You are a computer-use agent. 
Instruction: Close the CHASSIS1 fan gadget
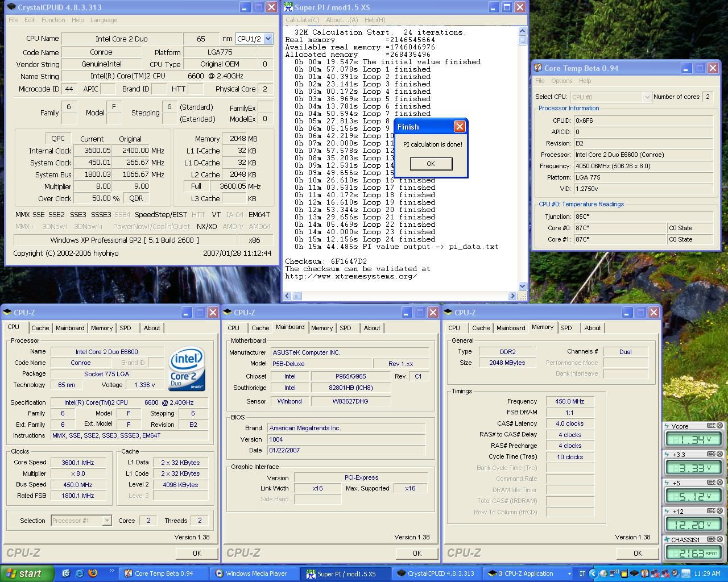[719, 539]
